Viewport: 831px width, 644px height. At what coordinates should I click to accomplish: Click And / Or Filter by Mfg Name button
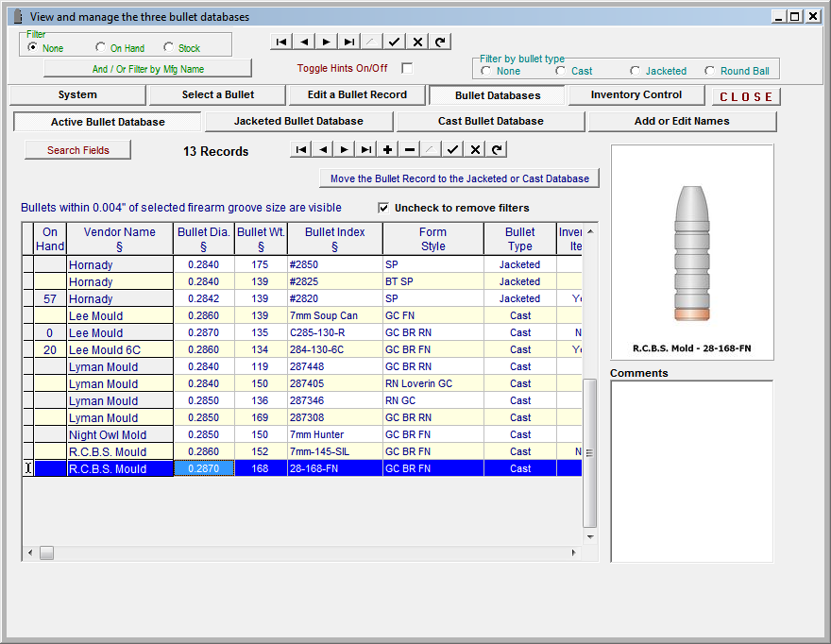[148, 69]
